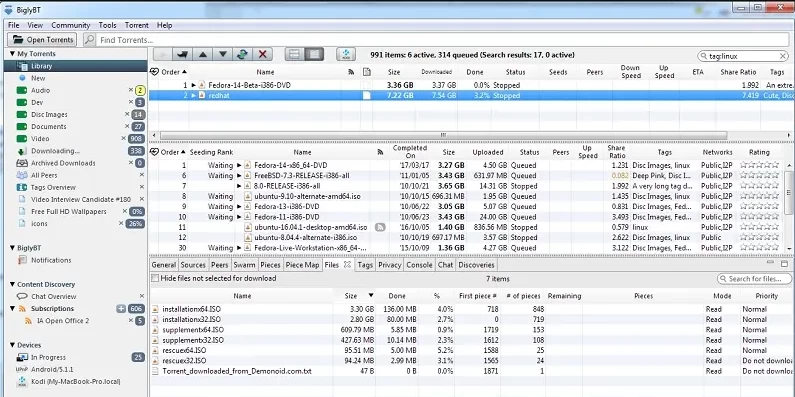Open the Tools menu
This screenshot has width=795, height=397.
coord(107,25)
